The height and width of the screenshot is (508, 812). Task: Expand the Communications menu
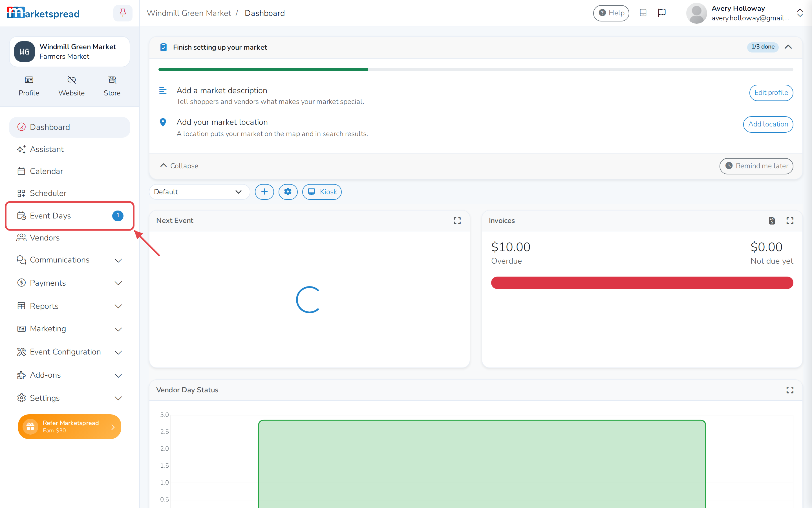(x=69, y=260)
